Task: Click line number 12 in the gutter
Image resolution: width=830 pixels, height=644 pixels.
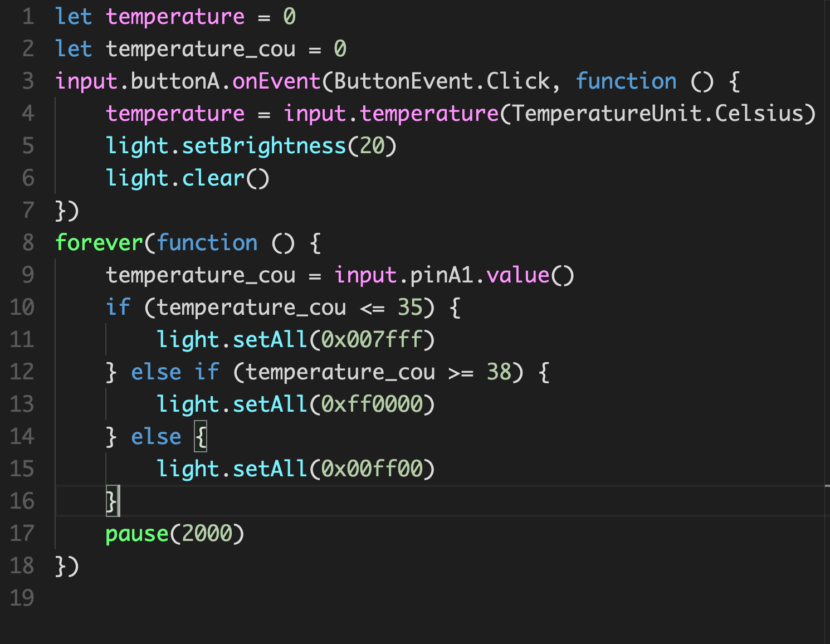Action: pos(22,372)
